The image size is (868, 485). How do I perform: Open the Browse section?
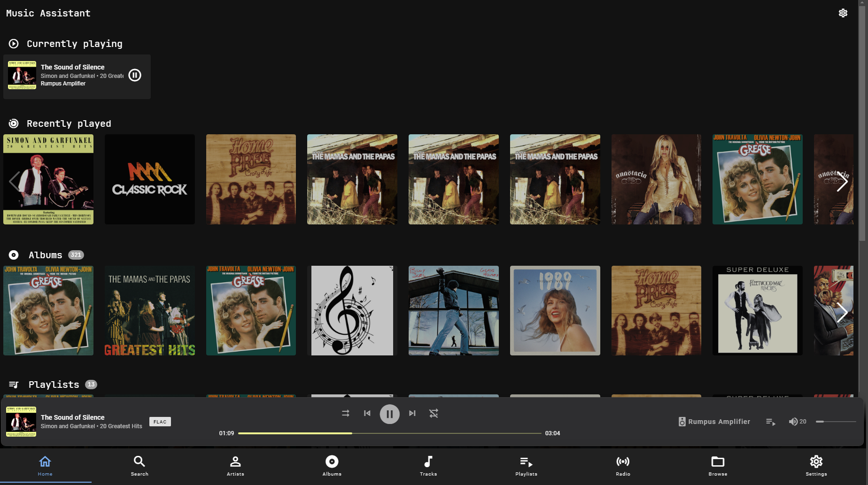point(718,465)
